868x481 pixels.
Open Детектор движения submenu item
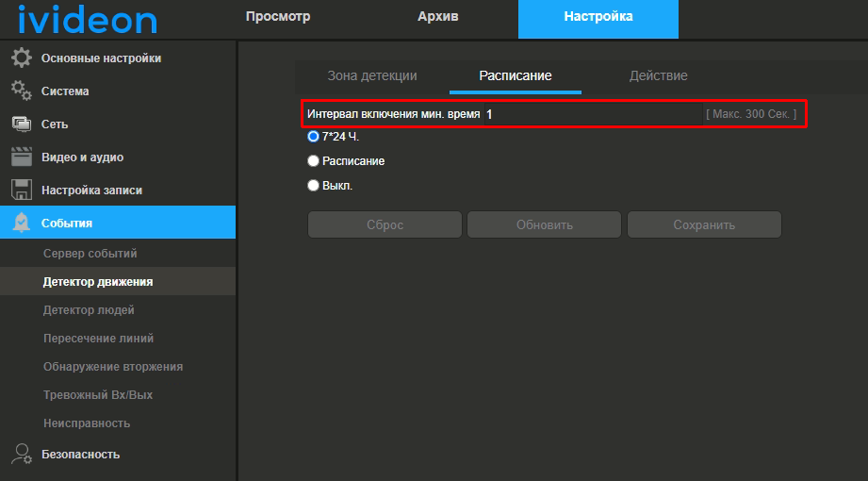click(118, 281)
